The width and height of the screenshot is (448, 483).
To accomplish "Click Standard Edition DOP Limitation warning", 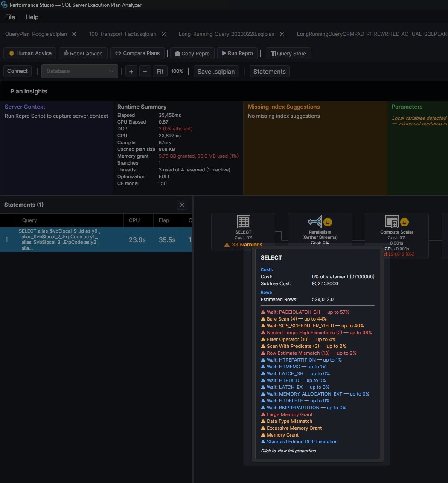I will point(299,441).
